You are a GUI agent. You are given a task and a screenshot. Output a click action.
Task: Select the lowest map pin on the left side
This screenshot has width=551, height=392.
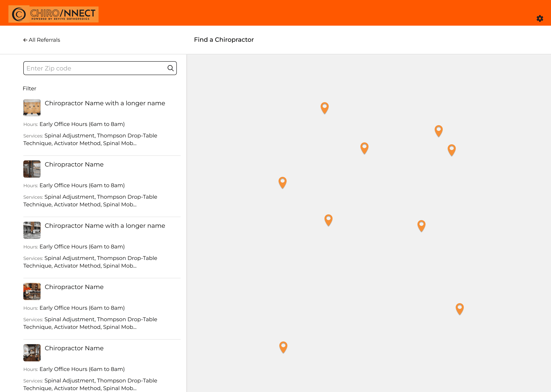pyautogui.click(x=283, y=347)
